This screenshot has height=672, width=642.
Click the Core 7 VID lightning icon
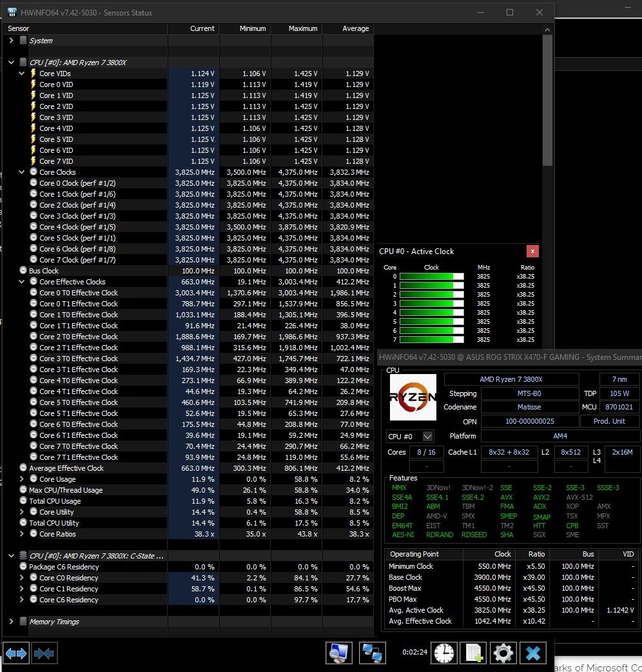pos(34,161)
